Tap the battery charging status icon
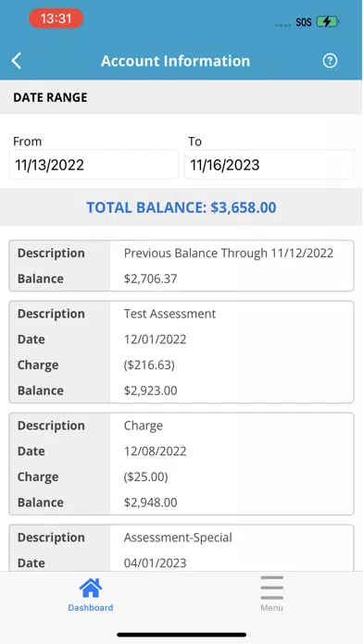This screenshot has height=644, width=363. pyautogui.click(x=327, y=22)
